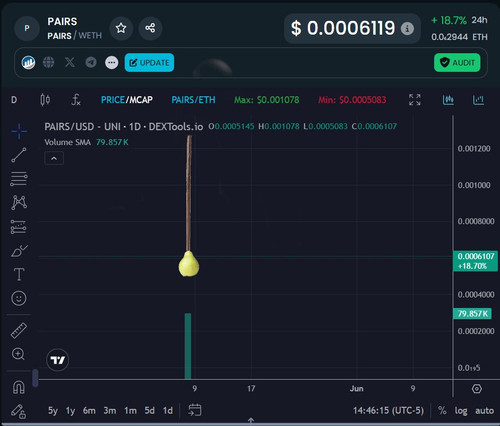Screen dimensions: 500x426
Task: Set chart range to 1y
Action: [x=70, y=410]
